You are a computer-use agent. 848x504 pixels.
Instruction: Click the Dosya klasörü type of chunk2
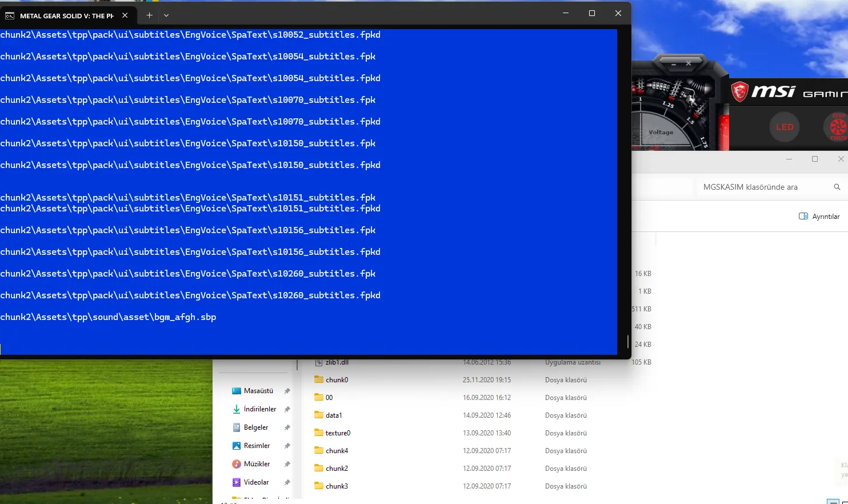(566, 469)
